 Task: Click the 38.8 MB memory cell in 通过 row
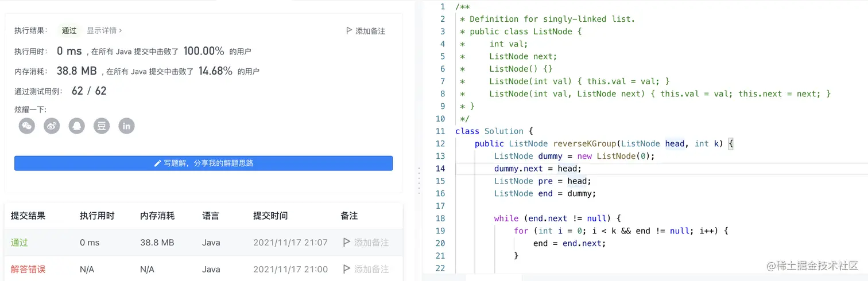coord(157,243)
